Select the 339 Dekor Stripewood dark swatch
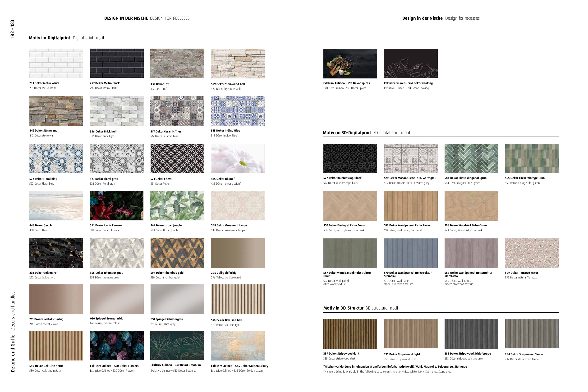 [350, 333]
